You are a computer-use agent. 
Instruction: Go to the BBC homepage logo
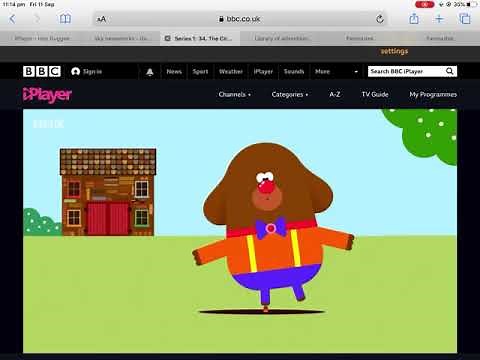[42, 71]
